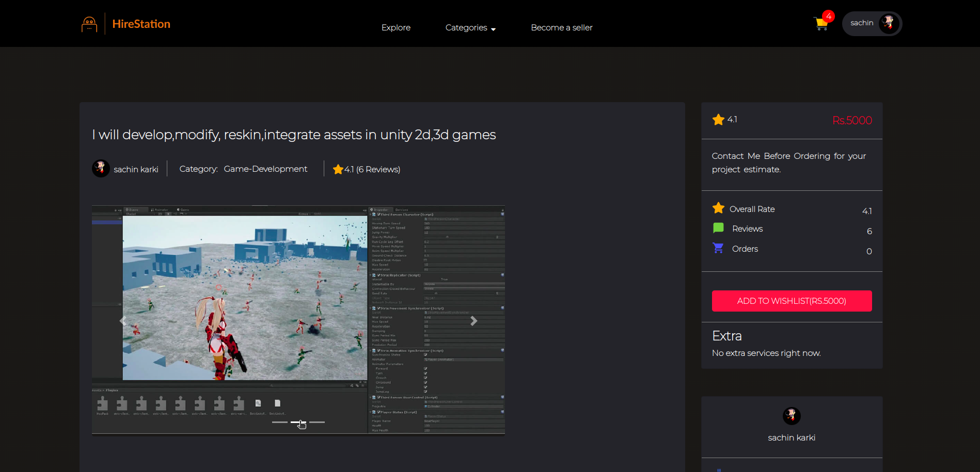Click the No extra services right now text
Image resolution: width=980 pixels, height=472 pixels.
coord(766,353)
